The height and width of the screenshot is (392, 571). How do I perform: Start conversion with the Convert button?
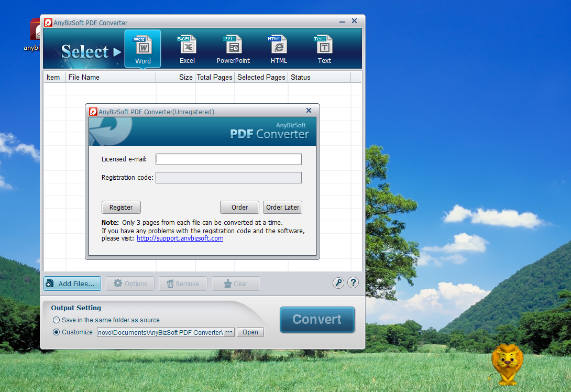(x=317, y=320)
